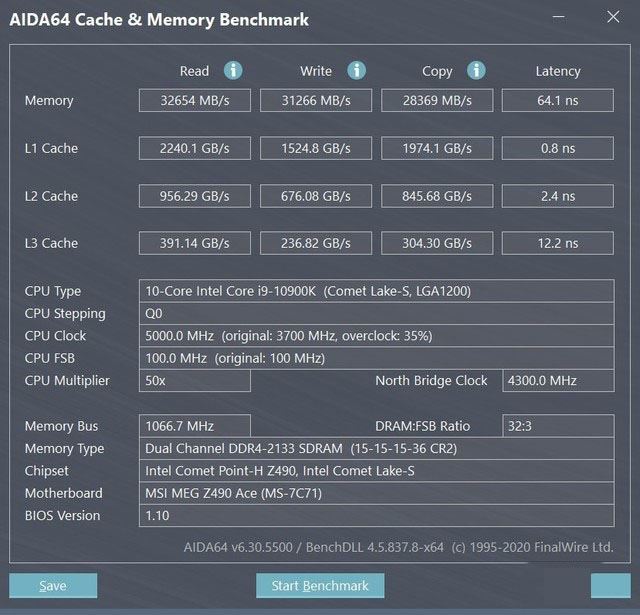Click North Bridge Clock value 4300.0 MHz
Screen dimensions: 640x615
coord(558,381)
